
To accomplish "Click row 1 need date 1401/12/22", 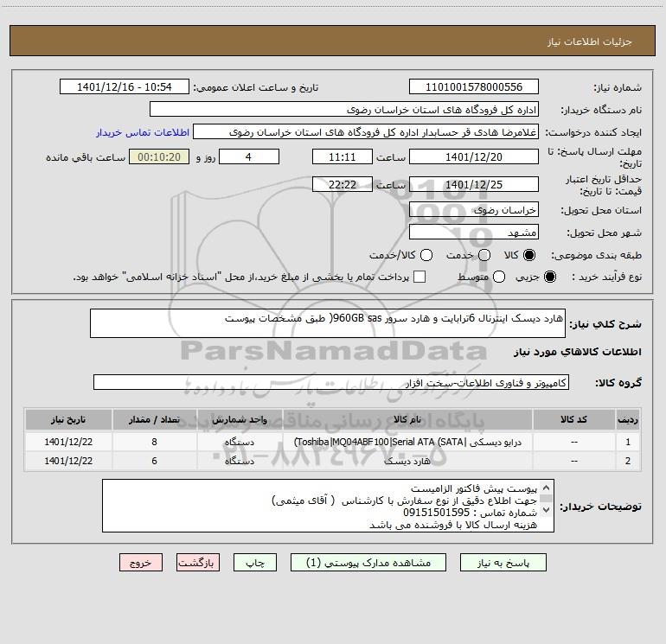I will (x=68, y=442).
